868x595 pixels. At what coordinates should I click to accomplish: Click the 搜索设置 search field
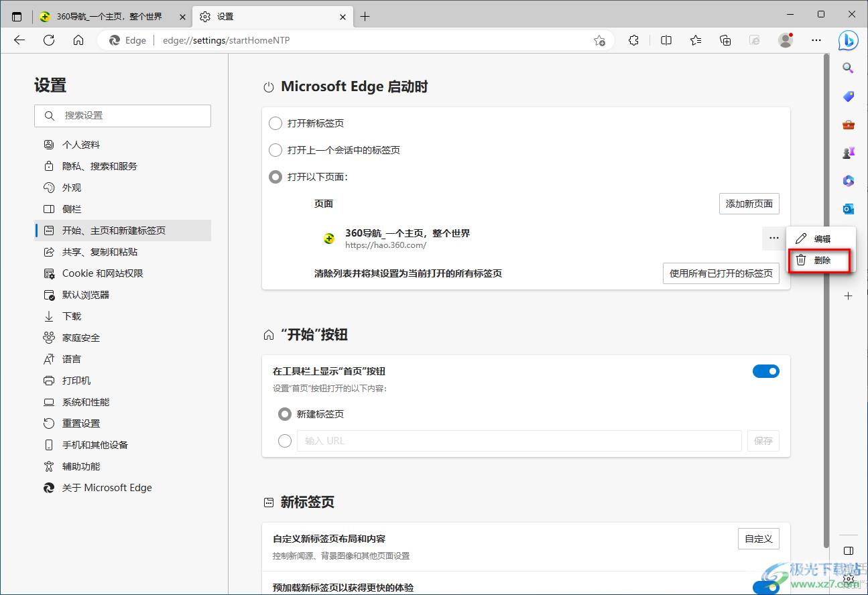pyautogui.click(x=123, y=116)
